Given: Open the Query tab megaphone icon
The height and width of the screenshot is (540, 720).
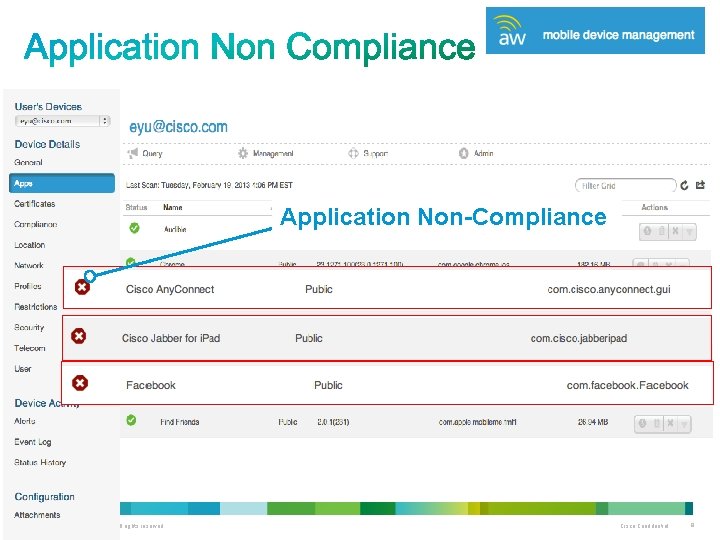Looking at the screenshot, I should 133,153.
